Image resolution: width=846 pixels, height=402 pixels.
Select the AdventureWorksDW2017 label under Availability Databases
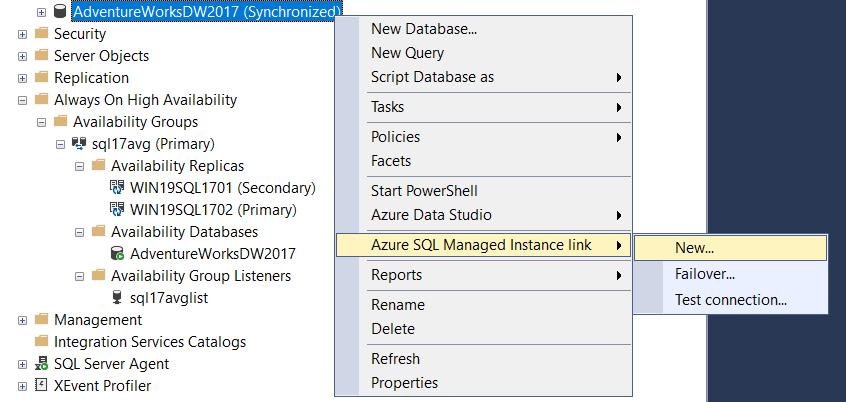pyautogui.click(x=213, y=254)
